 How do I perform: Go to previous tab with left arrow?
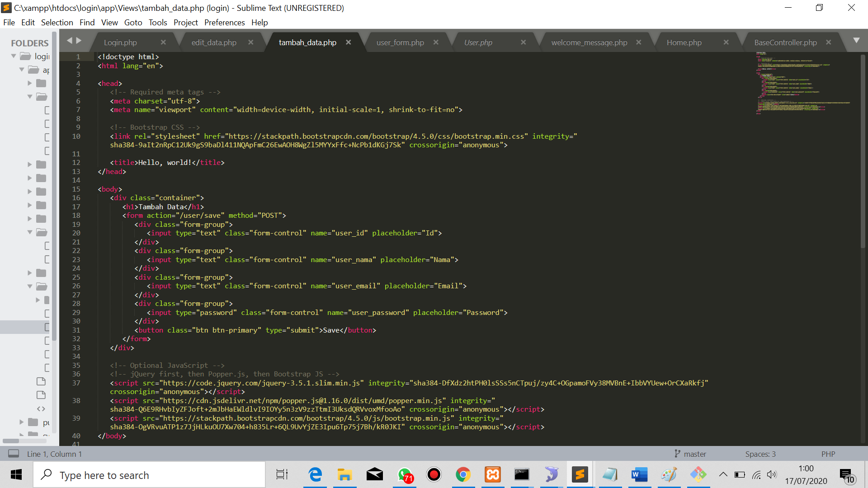(x=69, y=41)
